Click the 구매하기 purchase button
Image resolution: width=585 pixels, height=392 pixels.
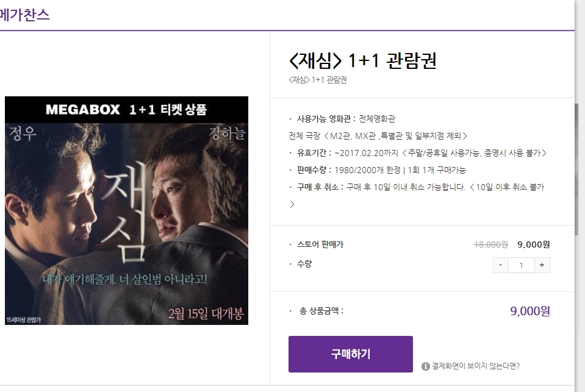[x=350, y=354]
